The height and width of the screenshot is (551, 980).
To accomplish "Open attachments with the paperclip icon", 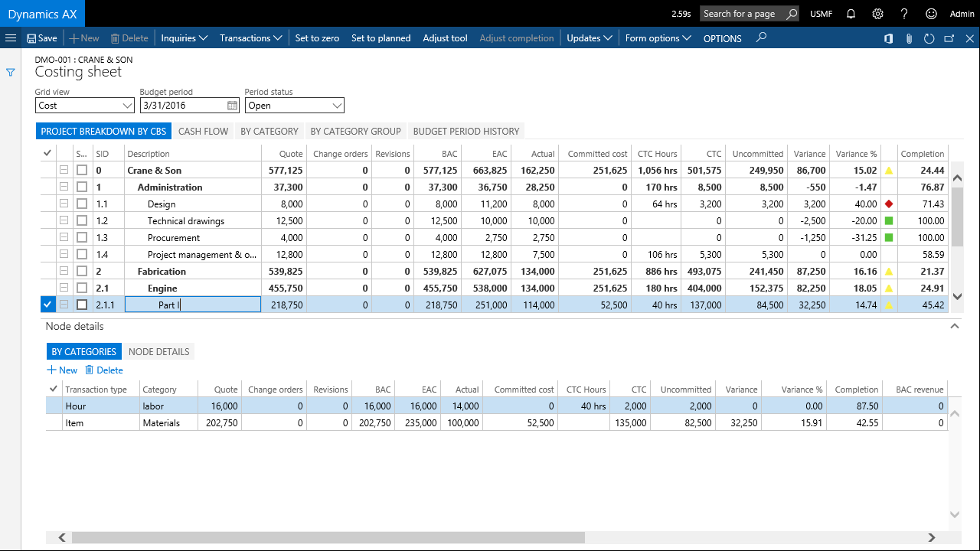I will pyautogui.click(x=909, y=37).
